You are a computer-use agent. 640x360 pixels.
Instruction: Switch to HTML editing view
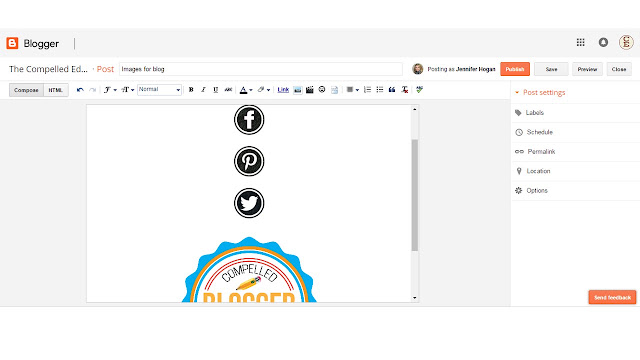point(56,90)
